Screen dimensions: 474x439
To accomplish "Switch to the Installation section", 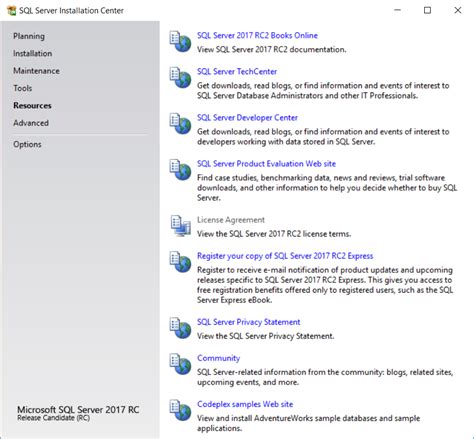I will pyautogui.click(x=32, y=53).
